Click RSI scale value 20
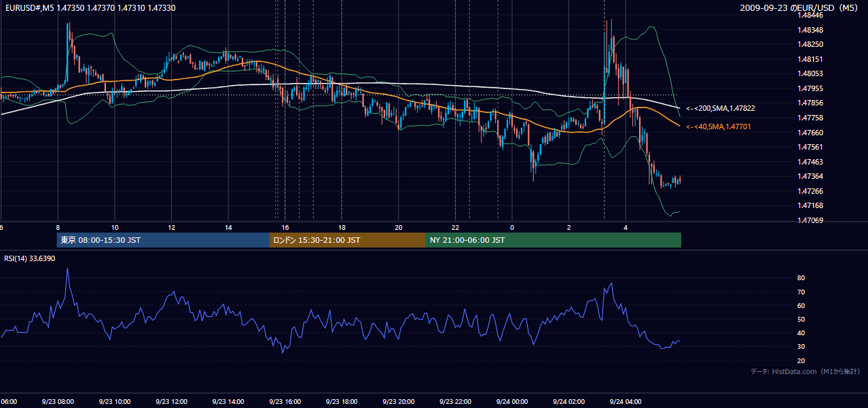Image resolution: width=868 pixels, height=408 pixels. (x=801, y=360)
